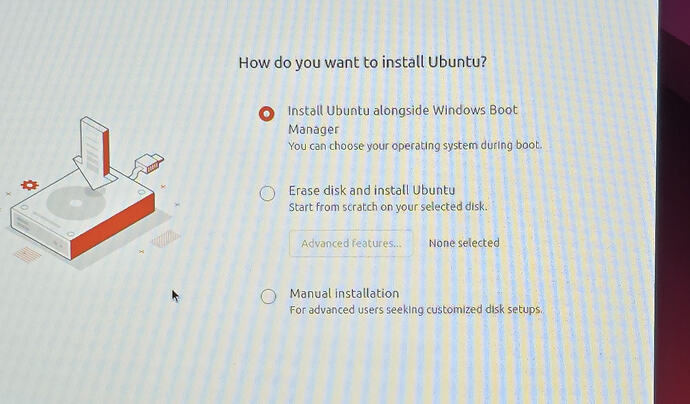
Task: Click the grey disk platter on the drive
Action: 76,202
